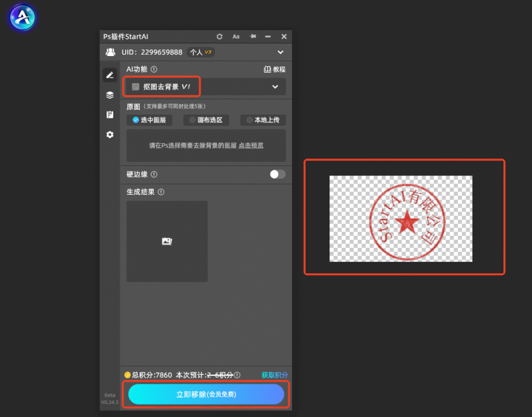
Task: Click the dropdown arrow of AI function selector
Action: click(x=275, y=87)
